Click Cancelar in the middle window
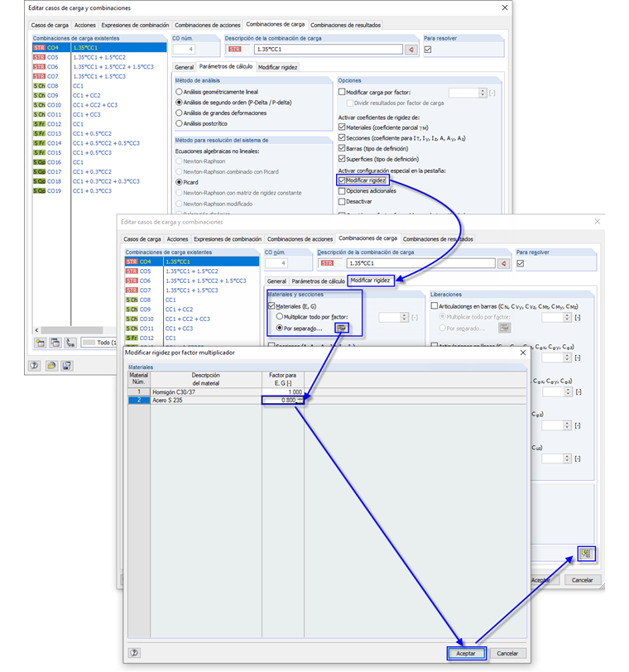The width and height of the screenshot is (629, 672). [583, 580]
